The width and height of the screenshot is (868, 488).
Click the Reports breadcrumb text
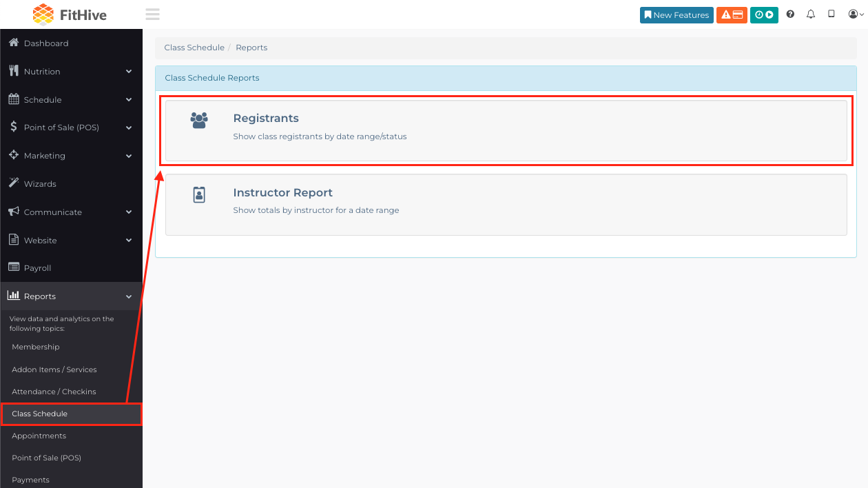point(251,48)
